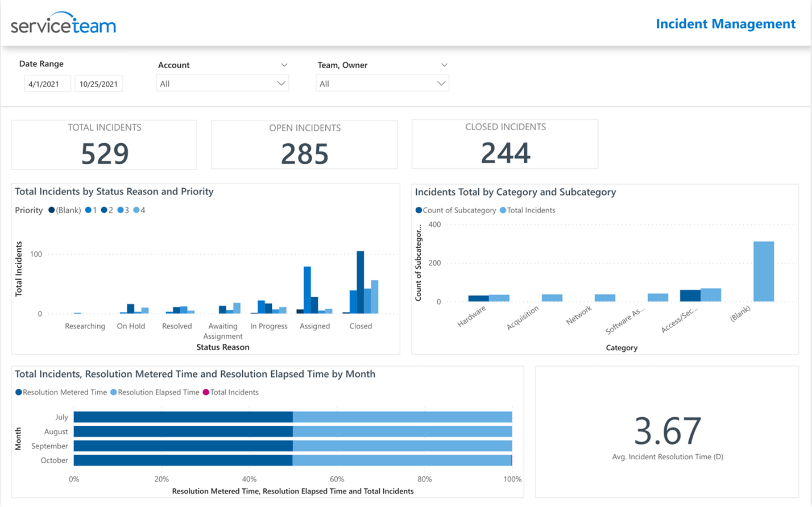Expand the Account header chevron
812x507 pixels.
[285, 64]
